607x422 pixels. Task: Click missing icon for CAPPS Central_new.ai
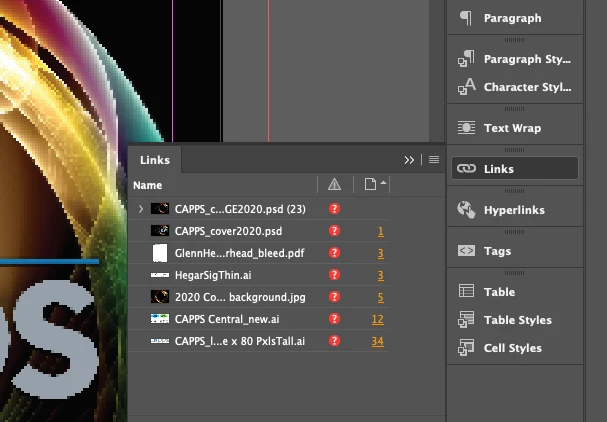tap(334, 319)
